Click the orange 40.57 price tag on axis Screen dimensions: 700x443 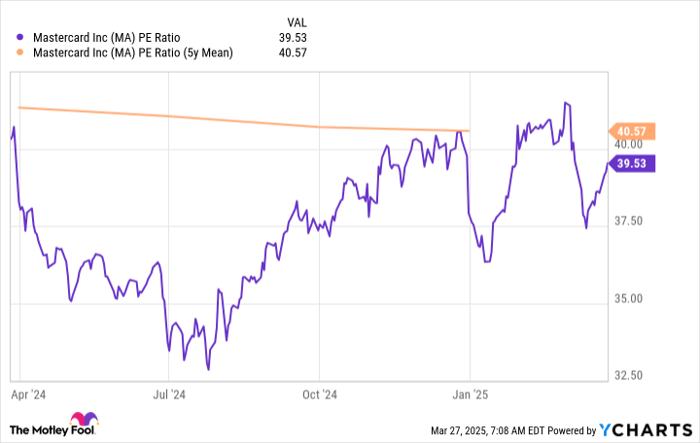(630, 131)
